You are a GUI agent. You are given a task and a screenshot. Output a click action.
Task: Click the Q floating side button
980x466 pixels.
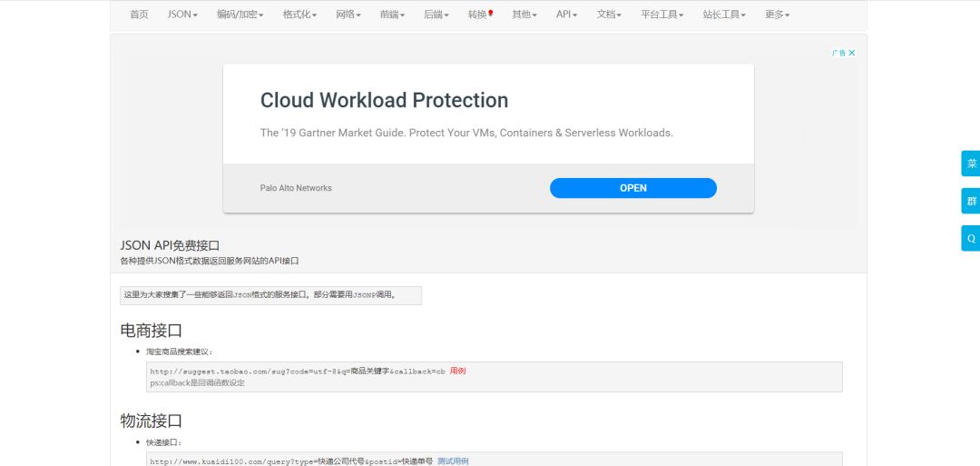pyautogui.click(x=971, y=238)
